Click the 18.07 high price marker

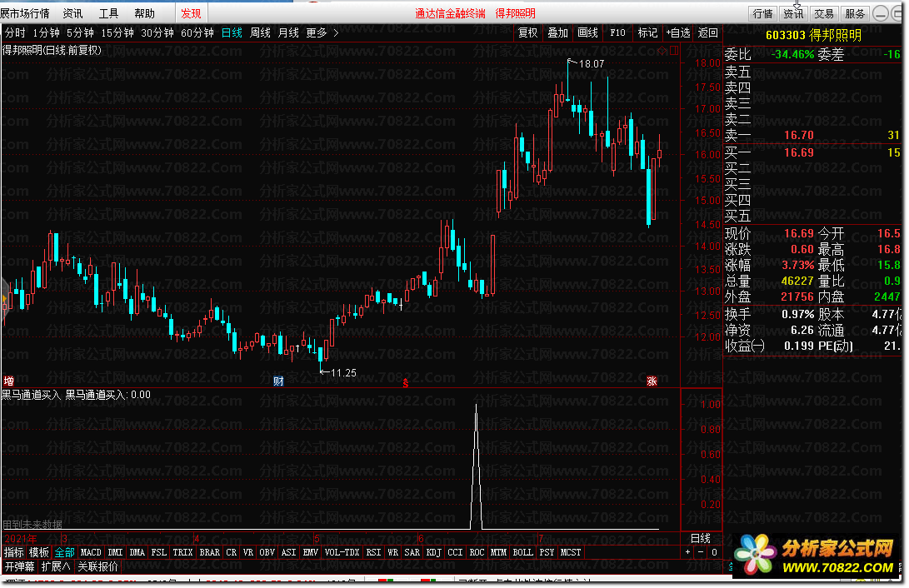[591, 64]
